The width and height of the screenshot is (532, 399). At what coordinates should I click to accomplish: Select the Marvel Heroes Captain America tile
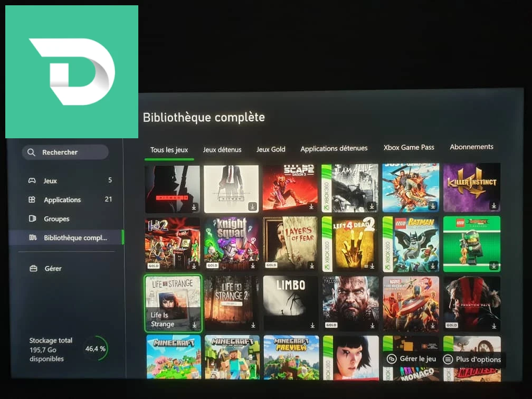tap(411, 303)
